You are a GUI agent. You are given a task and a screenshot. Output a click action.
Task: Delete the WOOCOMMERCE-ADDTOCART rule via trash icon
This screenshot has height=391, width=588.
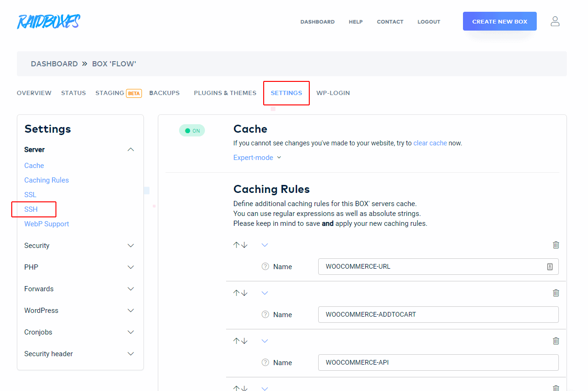[x=556, y=293]
